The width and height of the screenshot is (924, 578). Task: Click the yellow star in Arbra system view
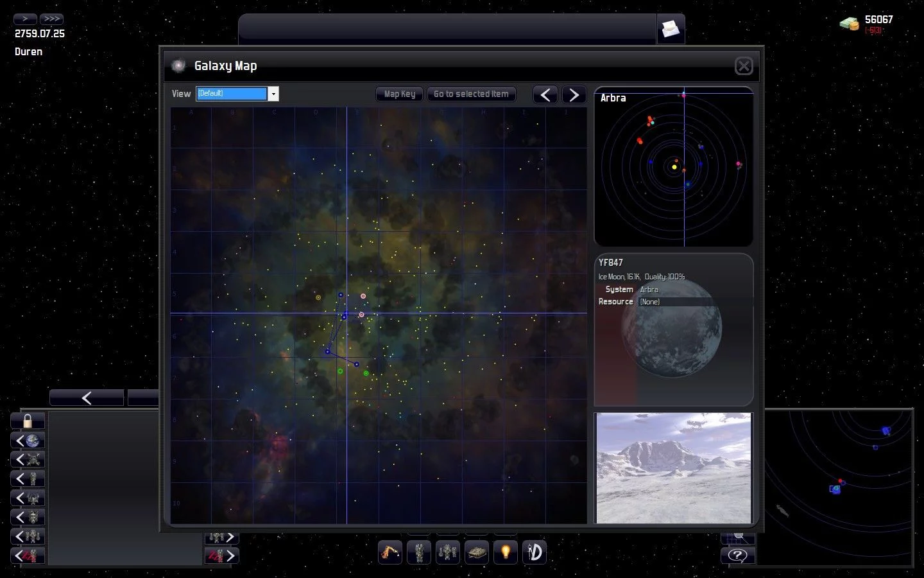pyautogui.click(x=674, y=167)
